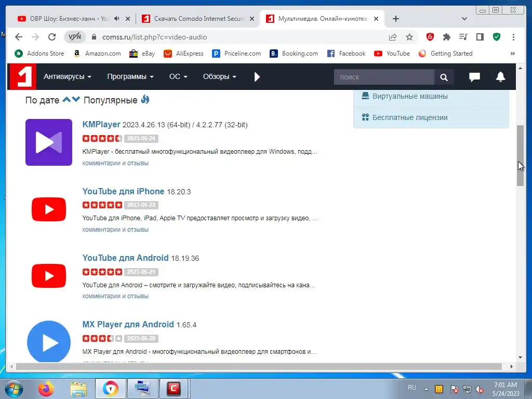
Task: Open the notifications bell icon
Action: [x=500, y=77]
